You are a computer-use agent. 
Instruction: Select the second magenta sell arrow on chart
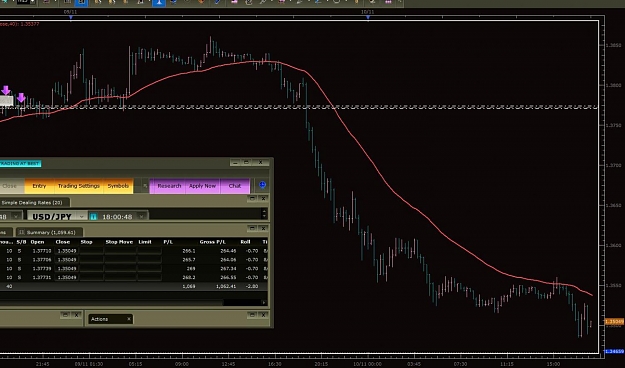pos(21,98)
